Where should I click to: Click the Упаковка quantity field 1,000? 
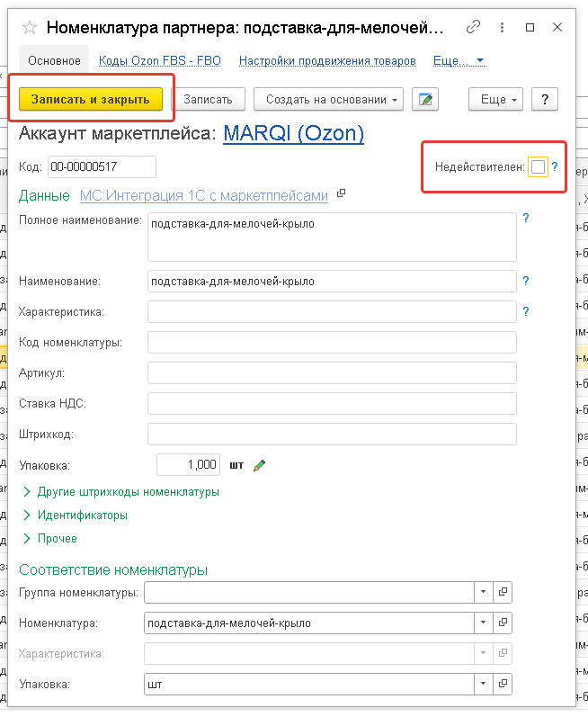188,465
